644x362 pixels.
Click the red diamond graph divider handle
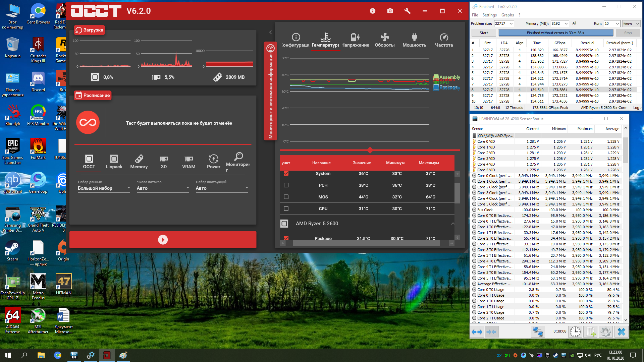coord(370,150)
